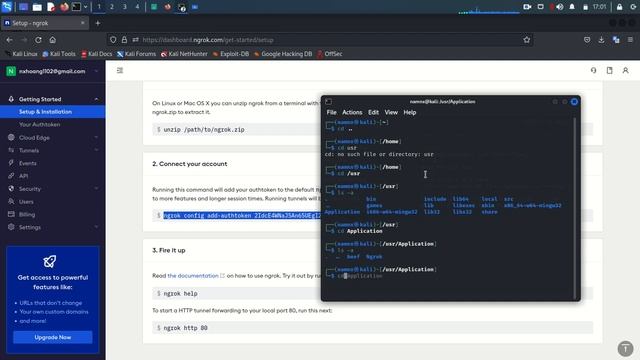Viewport: 640px width, 360px height.
Task: Open the notifications bell tray icon
Action: tap(572, 7)
